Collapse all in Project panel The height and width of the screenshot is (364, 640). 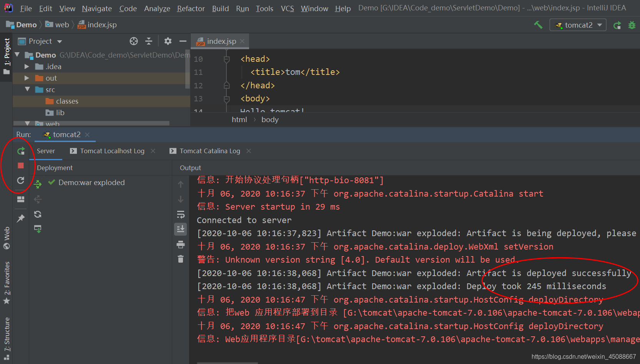149,41
